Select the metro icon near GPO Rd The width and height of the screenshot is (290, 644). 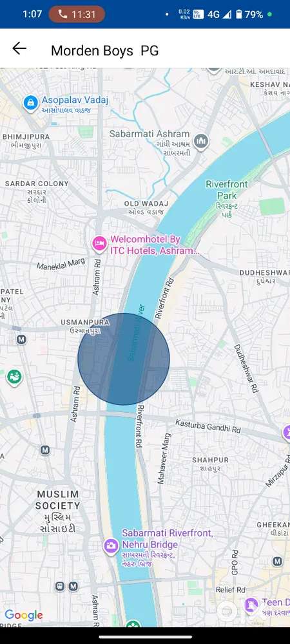click(x=278, y=561)
